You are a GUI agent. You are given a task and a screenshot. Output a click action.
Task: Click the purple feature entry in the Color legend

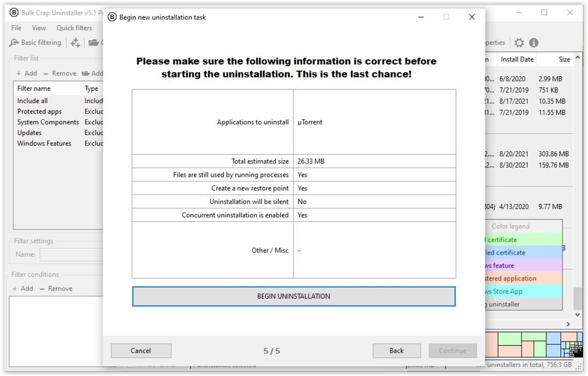tap(523, 266)
